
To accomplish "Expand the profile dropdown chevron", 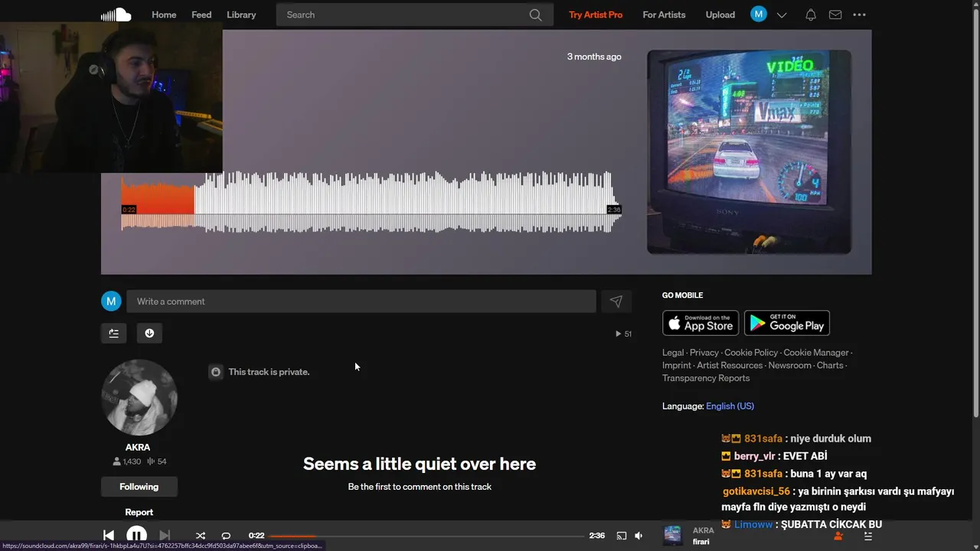I will pyautogui.click(x=782, y=15).
